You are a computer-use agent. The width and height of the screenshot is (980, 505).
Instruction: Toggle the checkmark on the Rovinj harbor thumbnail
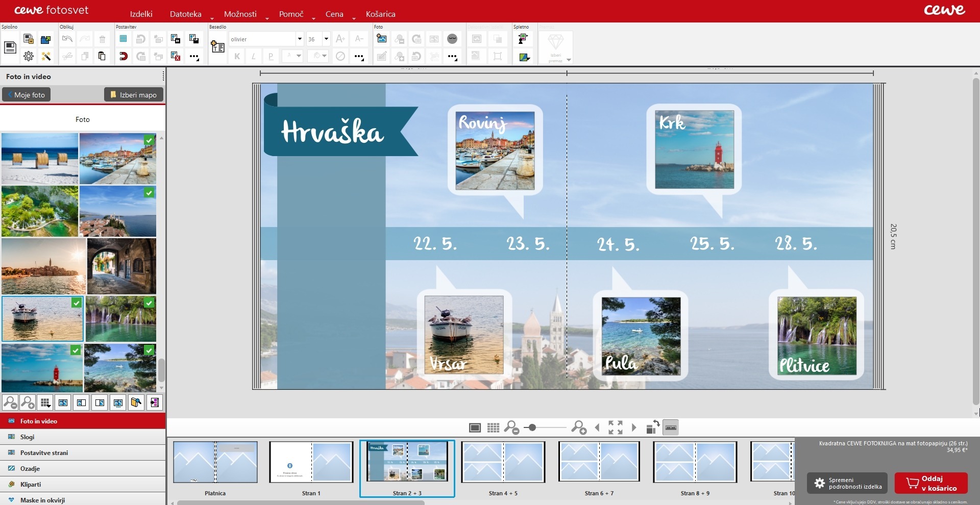[149, 140]
